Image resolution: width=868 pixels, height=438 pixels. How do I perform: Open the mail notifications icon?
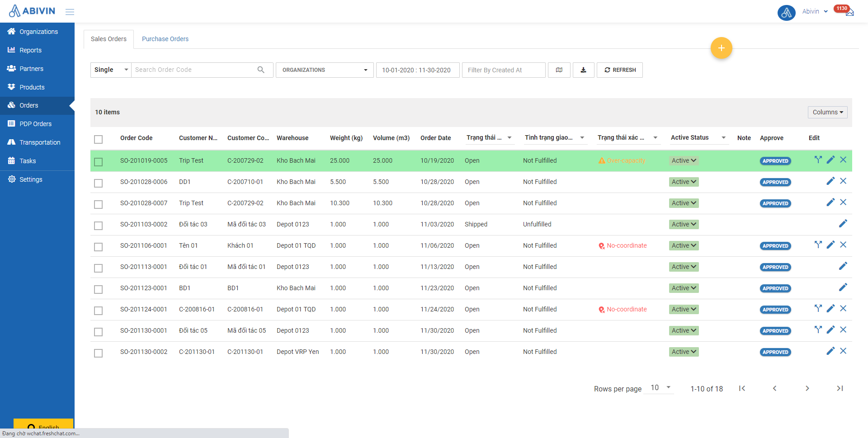click(849, 13)
